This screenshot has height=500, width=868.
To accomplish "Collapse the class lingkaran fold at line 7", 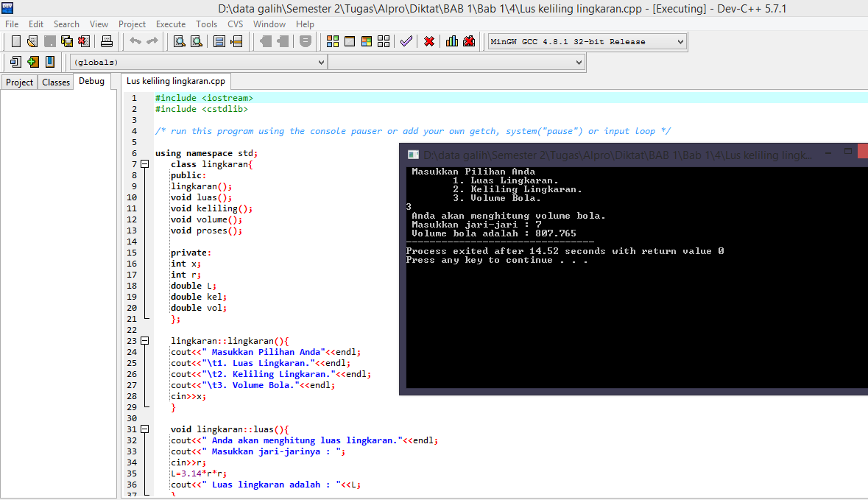I will point(145,164).
